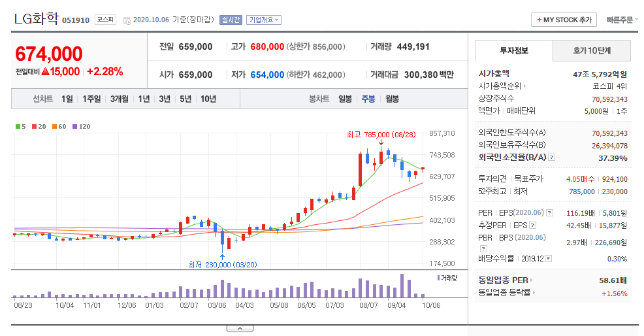Open help icon beside 배당수익률 2019.12

pyautogui.click(x=548, y=259)
